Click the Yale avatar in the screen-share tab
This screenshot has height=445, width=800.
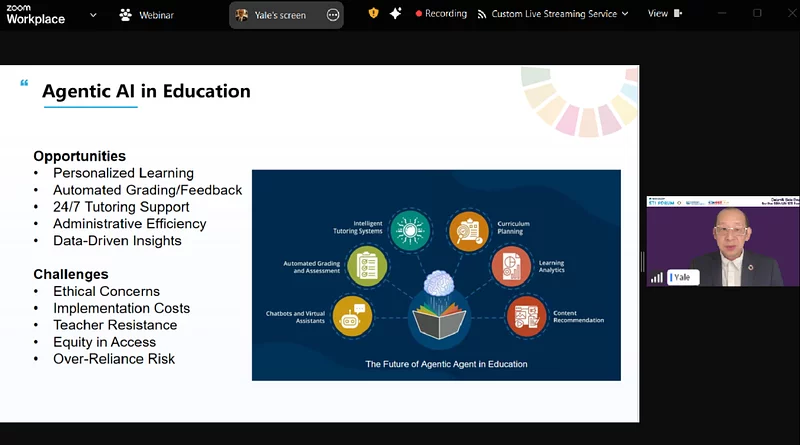[x=242, y=15]
